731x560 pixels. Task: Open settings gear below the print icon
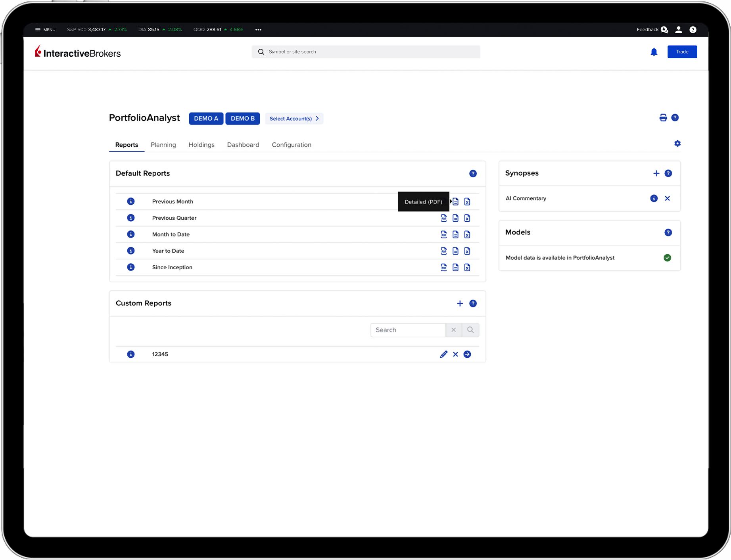point(677,144)
